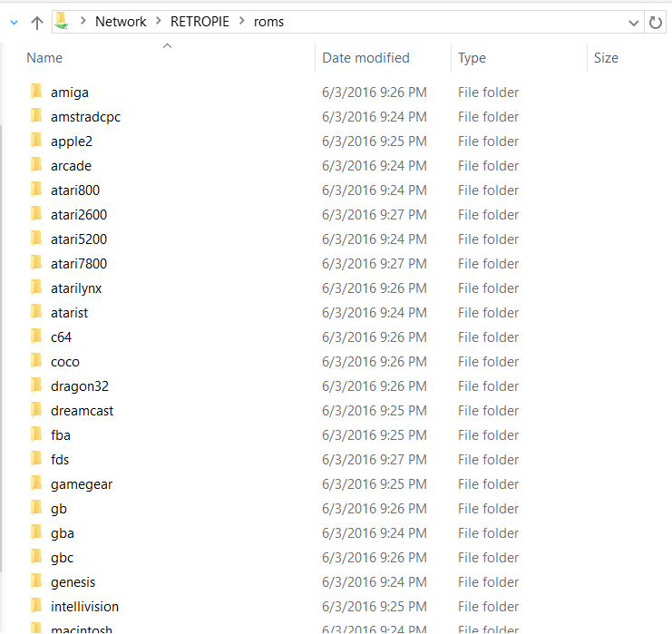Click the date modified of dreamcast row

(x=375, y=411)
